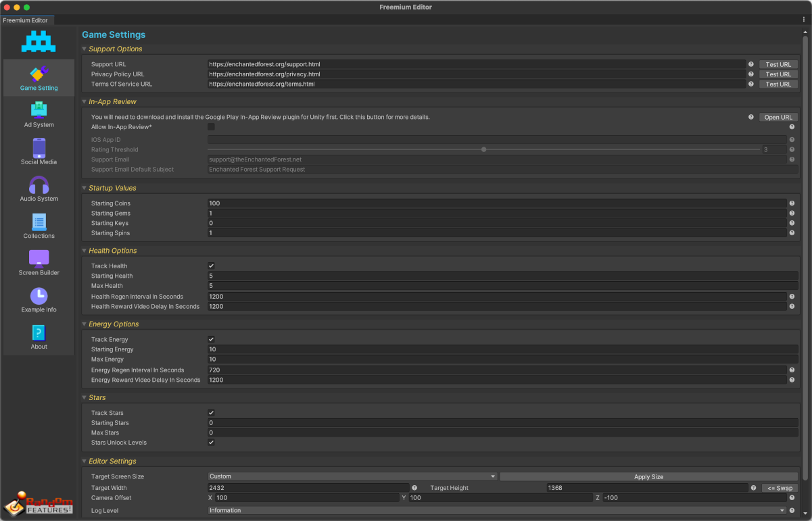Collapse the Startup Values section
This screenshot has height=521, width=812.
tap(85, 188)
